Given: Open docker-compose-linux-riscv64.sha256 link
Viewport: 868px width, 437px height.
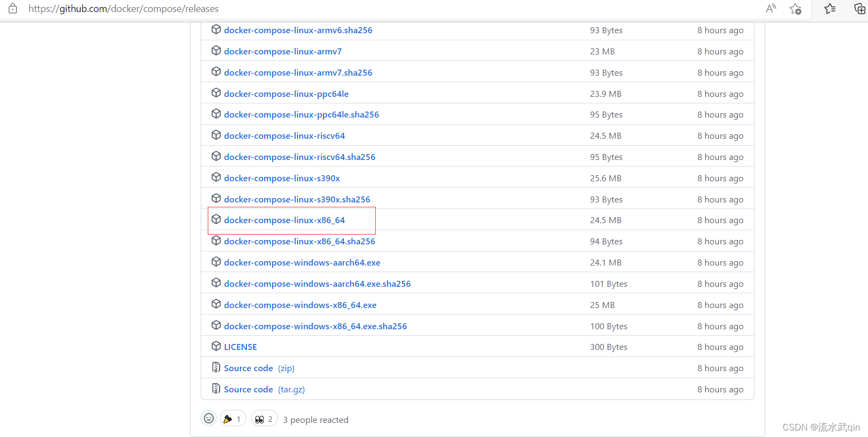Looking at the screenshot, I should [300, 157].
